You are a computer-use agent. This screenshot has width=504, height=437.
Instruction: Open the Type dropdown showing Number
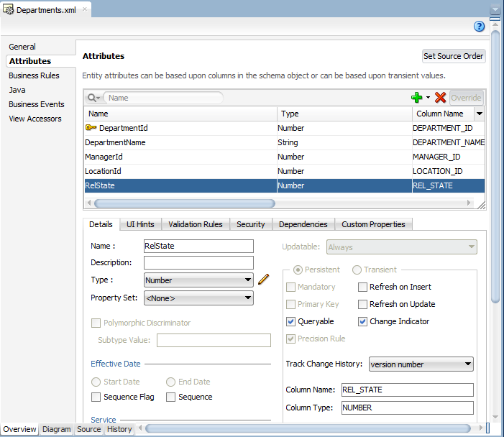pyautogui.click(x=198, y=280)
